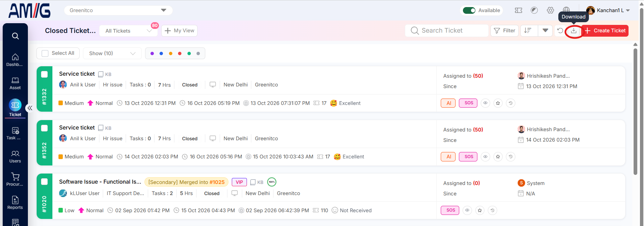Click the vertical scrollbar thumb
The image size is (644, 226).
coord(635,112)
